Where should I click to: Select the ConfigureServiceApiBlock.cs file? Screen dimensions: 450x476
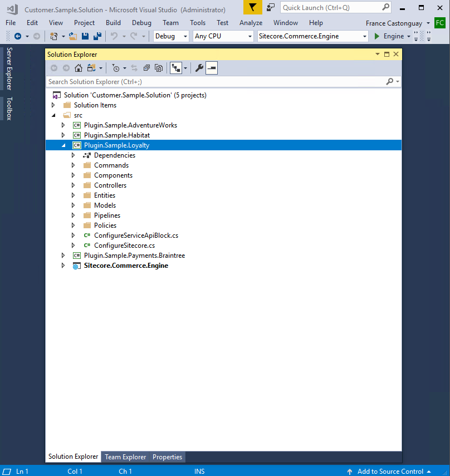pyautogui.click(x=136, y=235)
